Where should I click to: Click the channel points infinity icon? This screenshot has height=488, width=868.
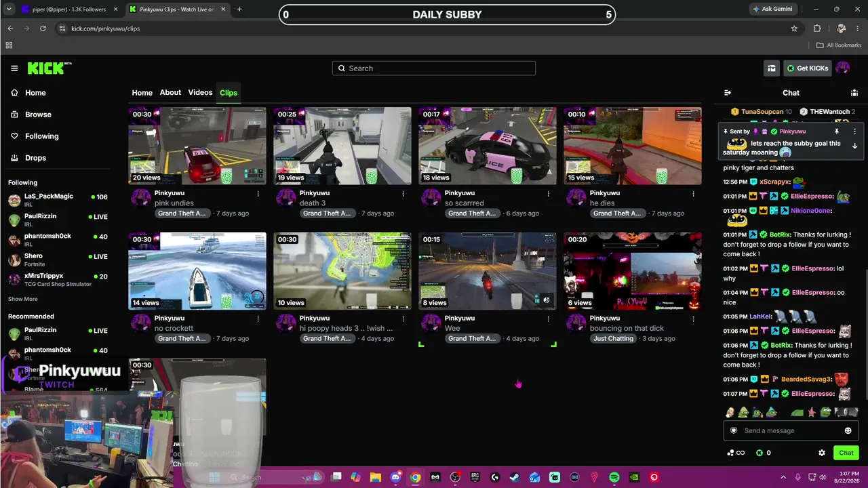pos(736,453)
